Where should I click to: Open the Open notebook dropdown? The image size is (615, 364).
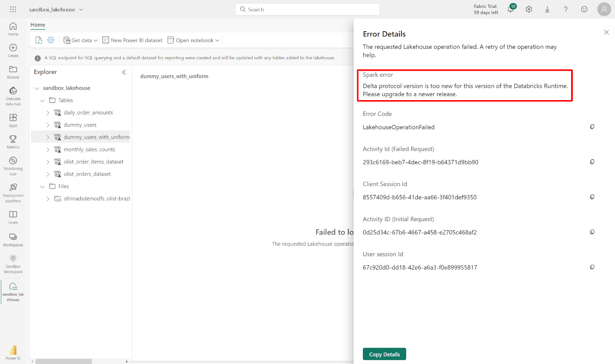click(193, 40)
